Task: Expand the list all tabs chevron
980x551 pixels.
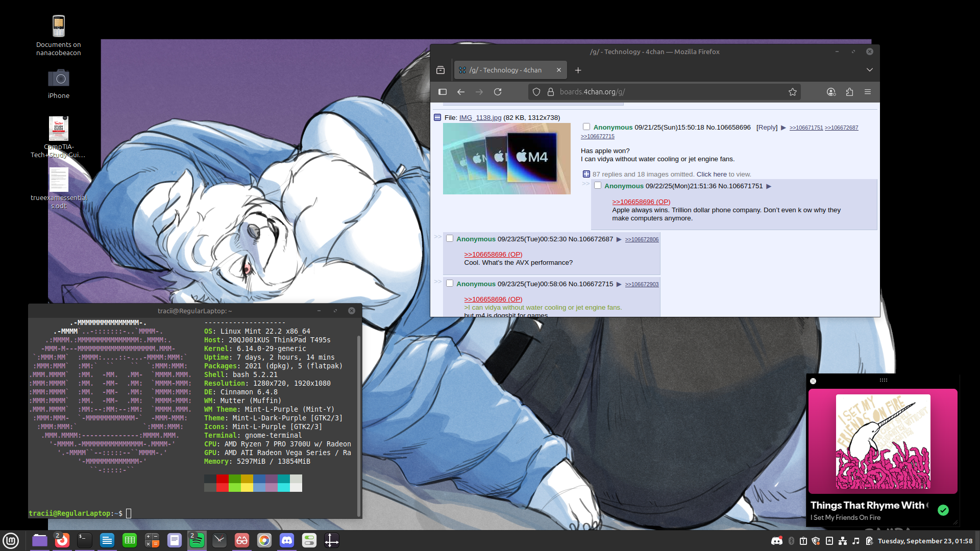Action: 870,70
